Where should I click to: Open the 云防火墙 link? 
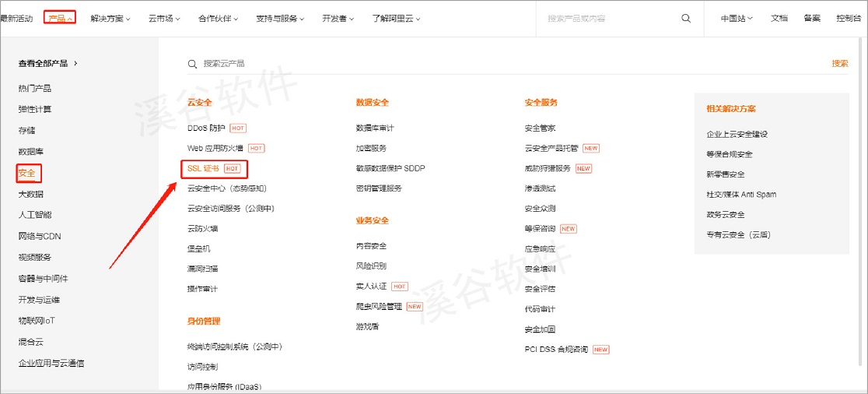point(202,229)
